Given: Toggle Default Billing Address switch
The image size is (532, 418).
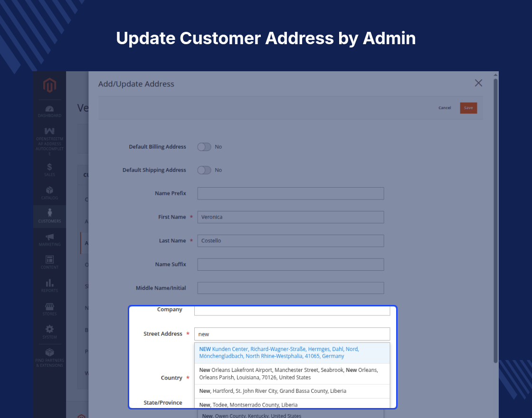Looking at the screenshot, I should pyautogui.click(x=204, y=147).
